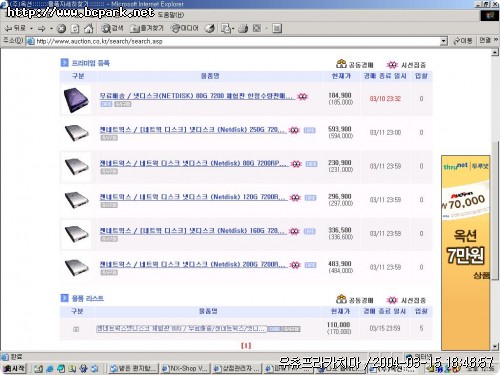Click the Netdisk 120G product thumbnail

pyautogui.click(x=77, y=200)
